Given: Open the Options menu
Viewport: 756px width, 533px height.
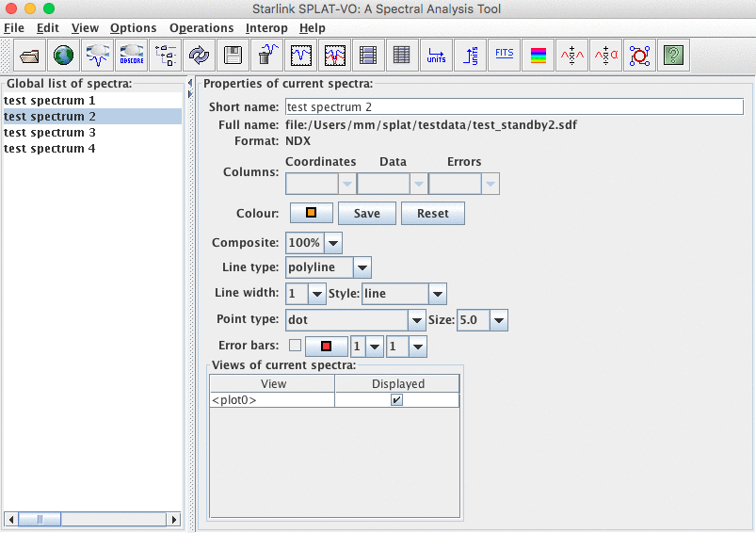Looking at the screenshot, I should click(x=133, y=28).
